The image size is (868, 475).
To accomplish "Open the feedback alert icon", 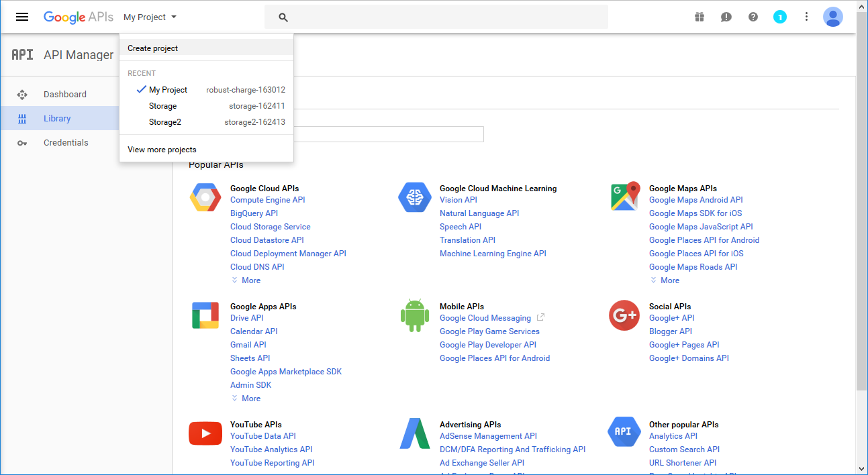I will (726, 17).
